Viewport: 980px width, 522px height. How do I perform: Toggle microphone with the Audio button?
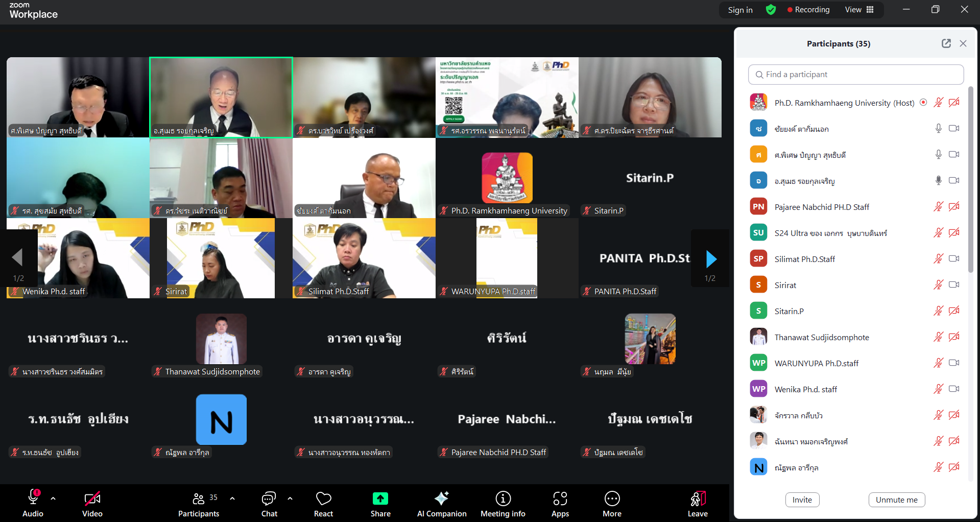point(33,504)
